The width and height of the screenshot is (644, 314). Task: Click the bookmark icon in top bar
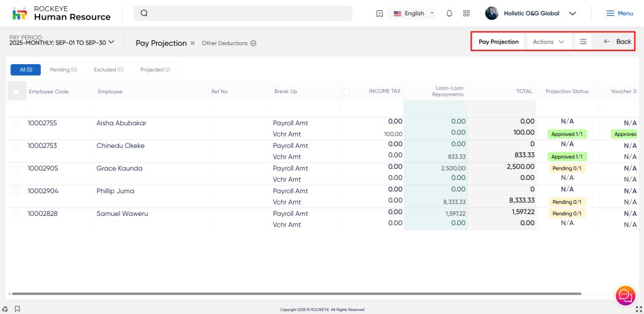[379, 13]
